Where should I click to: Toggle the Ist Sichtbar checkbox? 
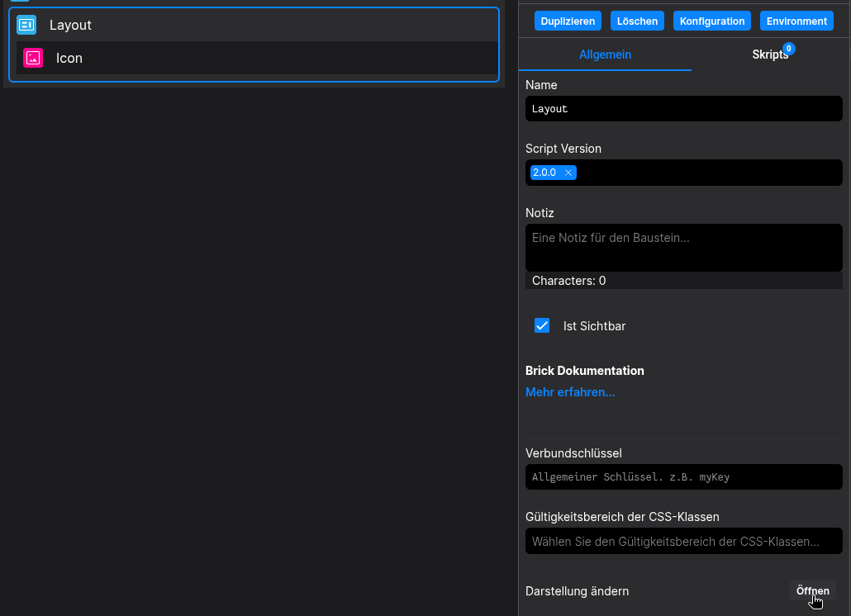(x=542, y=325)
